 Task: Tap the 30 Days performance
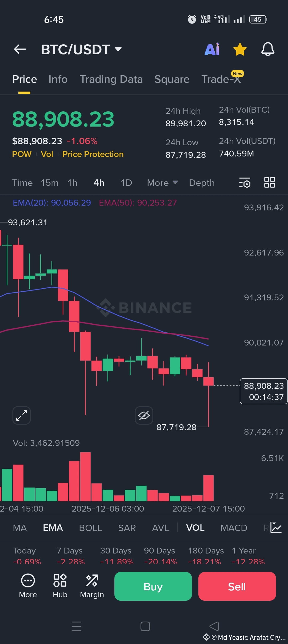pyautogui.click(x=117, y=555)
